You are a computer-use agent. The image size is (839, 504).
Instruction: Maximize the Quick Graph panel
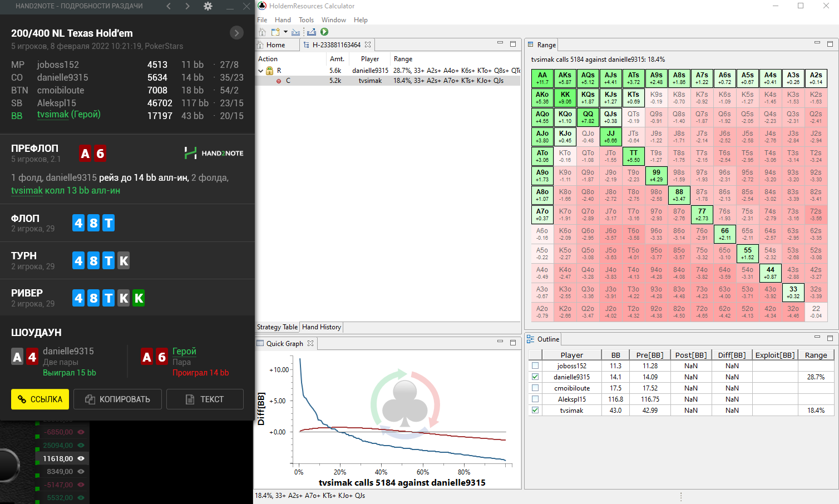[513, 342]
